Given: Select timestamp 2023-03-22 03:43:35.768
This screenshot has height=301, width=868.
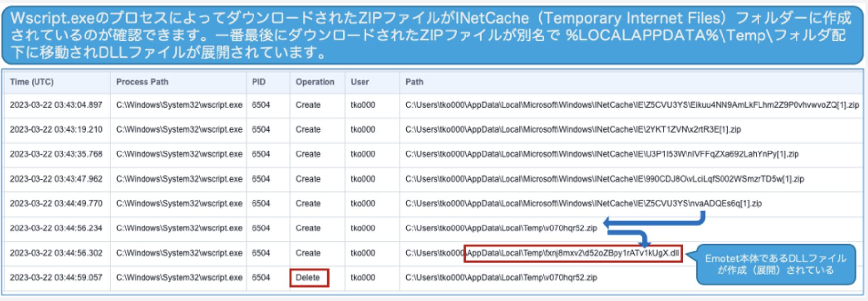Looking at the screenshot, I should (56, 154).
